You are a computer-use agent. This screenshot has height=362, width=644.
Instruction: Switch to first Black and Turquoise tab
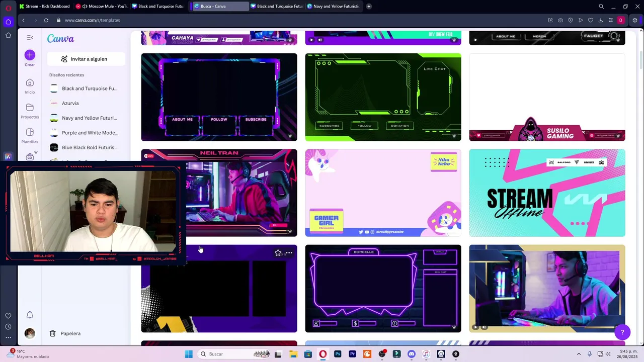158,6
